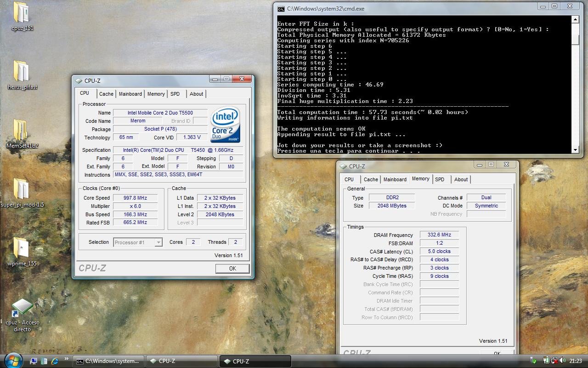Click the Level 2 cache value 2048 KBytes
This screenshot has width=588, height=368.
click(220, 214)
